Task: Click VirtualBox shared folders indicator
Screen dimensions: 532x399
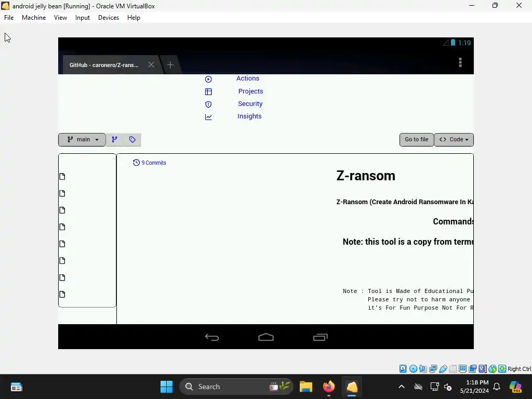Action: click(x=453, y=369)
